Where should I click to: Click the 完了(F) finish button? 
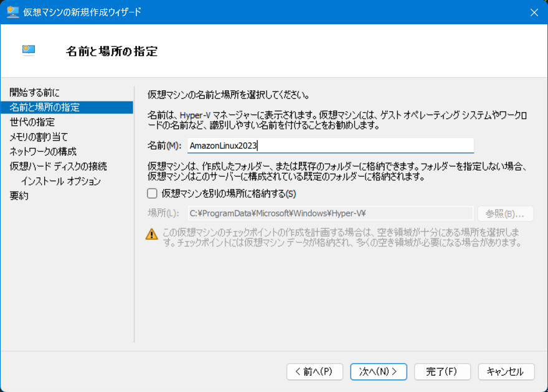(442, 371)
